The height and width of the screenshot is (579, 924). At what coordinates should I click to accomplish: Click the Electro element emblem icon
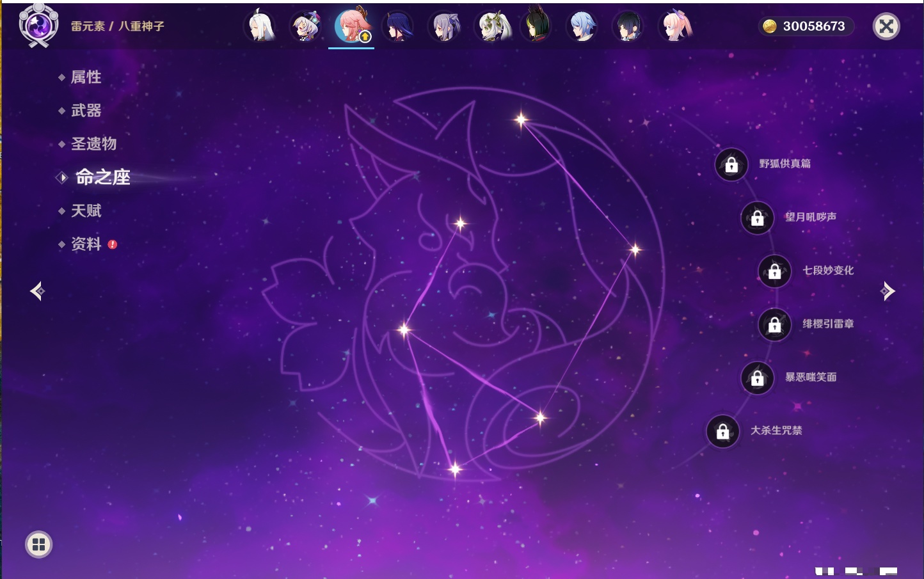click(38, 26)
